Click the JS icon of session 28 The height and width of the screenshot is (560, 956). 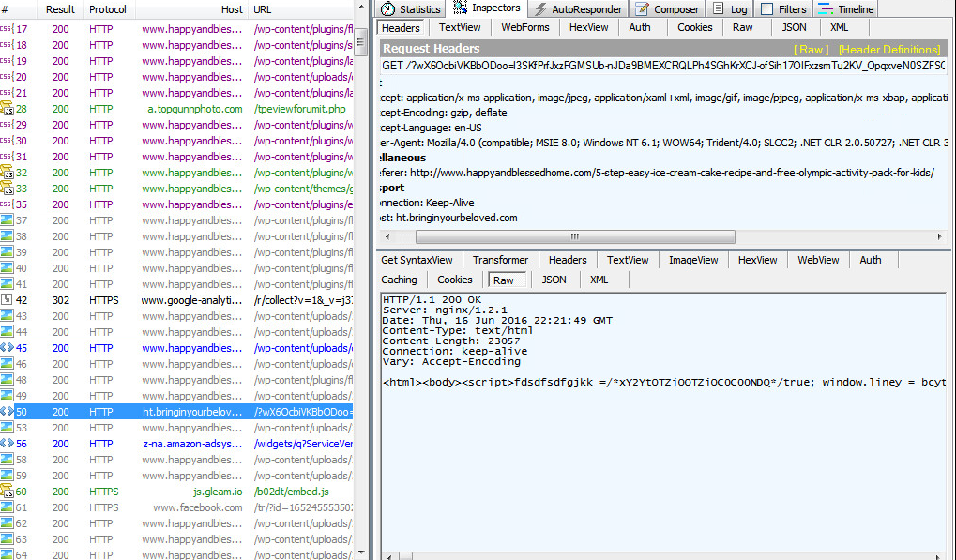click(x=6, y=109)
